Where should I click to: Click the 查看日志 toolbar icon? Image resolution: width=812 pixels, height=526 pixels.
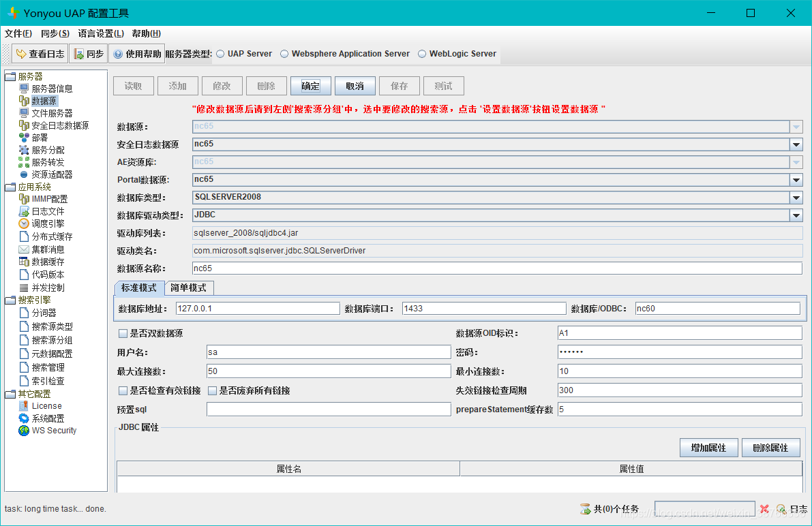point(20,54)
